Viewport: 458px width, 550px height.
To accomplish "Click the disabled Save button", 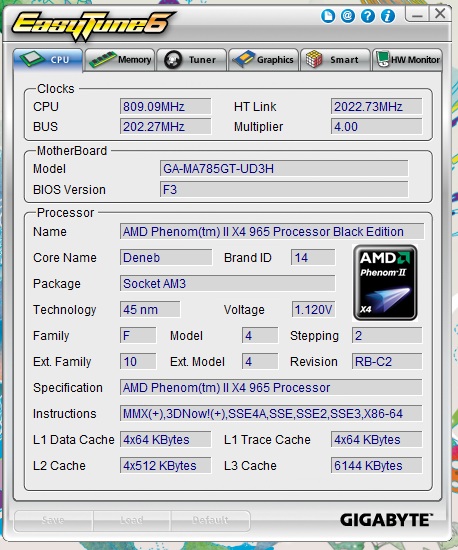I will (x=53, y=520).
